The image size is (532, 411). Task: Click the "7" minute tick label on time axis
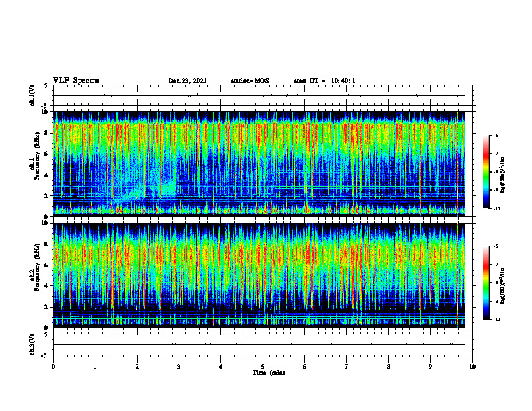pos(347,367)
